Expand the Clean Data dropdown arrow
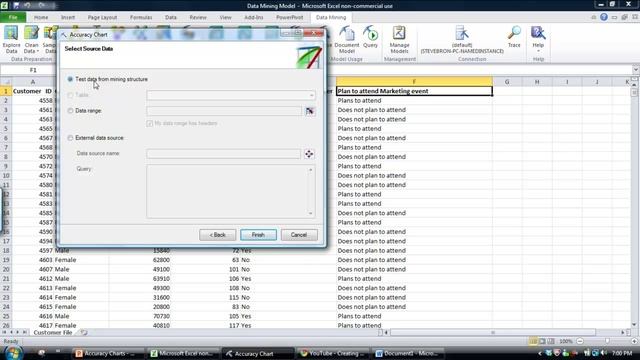This screenshot has height=360, width=640. coord(38,51)
